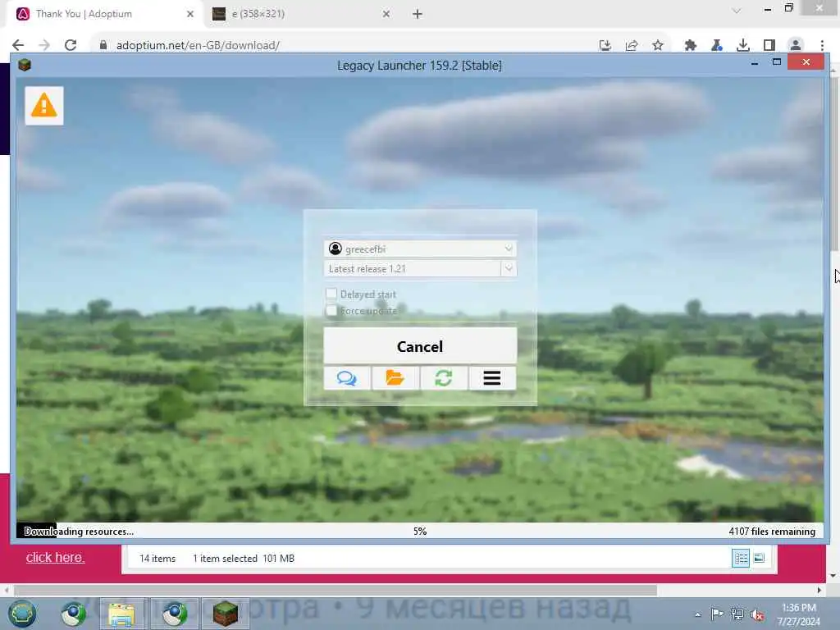Open Chrome tab search chevron
The width and height of the screenshot is (840, 630).
737,11
